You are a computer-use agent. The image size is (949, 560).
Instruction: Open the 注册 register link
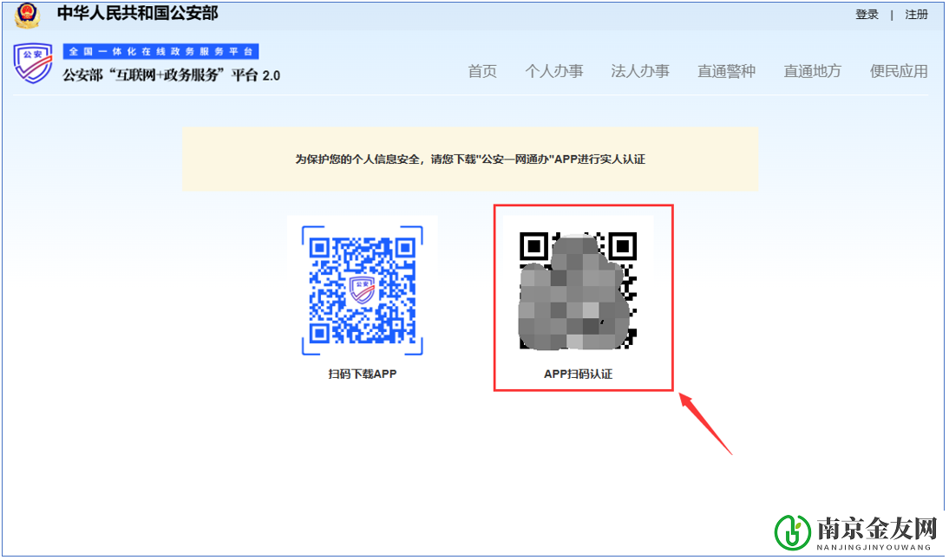(916, 15)
